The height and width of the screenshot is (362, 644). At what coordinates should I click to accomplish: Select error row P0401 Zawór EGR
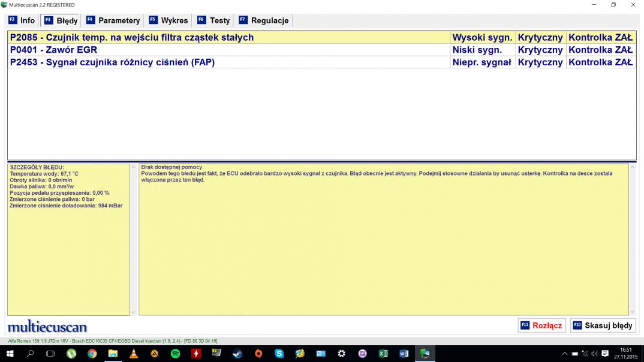(321, 50)
